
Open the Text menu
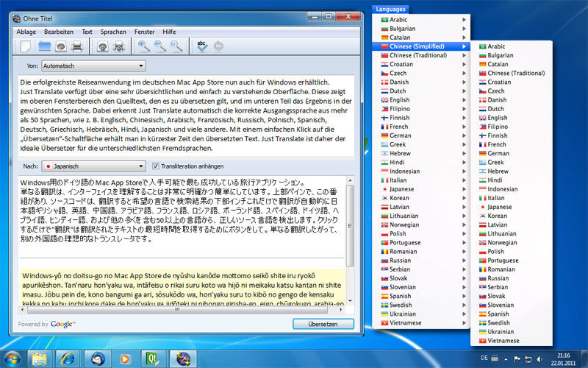pyautogui.click(x=87, y=32)
